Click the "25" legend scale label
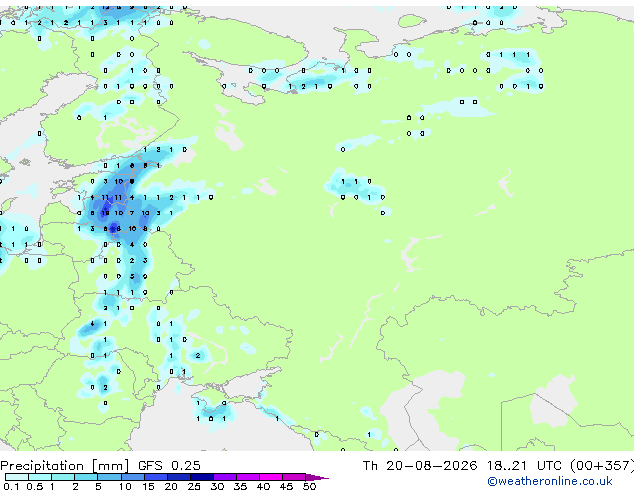 (x=194, y=486)
